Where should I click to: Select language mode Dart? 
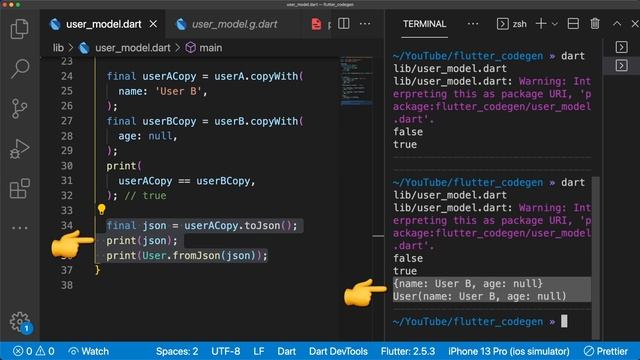pyautogui.click(x=287, y=351)
